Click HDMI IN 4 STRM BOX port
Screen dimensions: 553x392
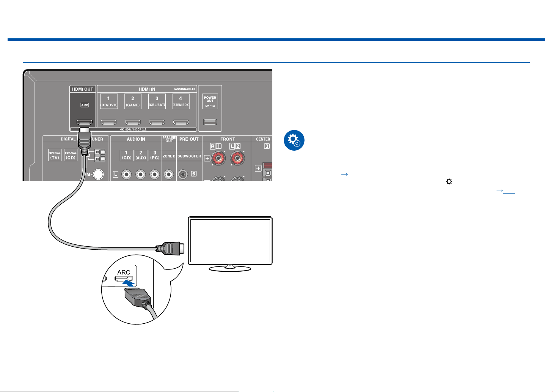[181, 123]
